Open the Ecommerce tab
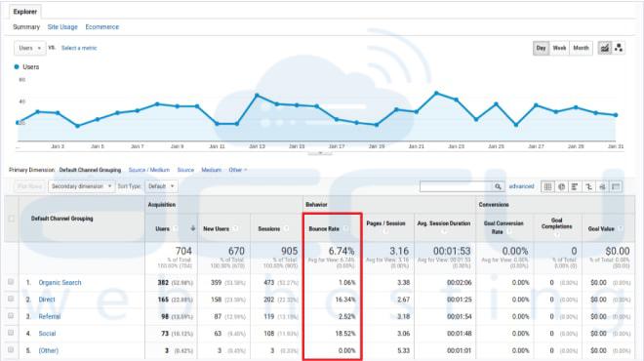This screenshot has height=361, width=644. point(102,26)
